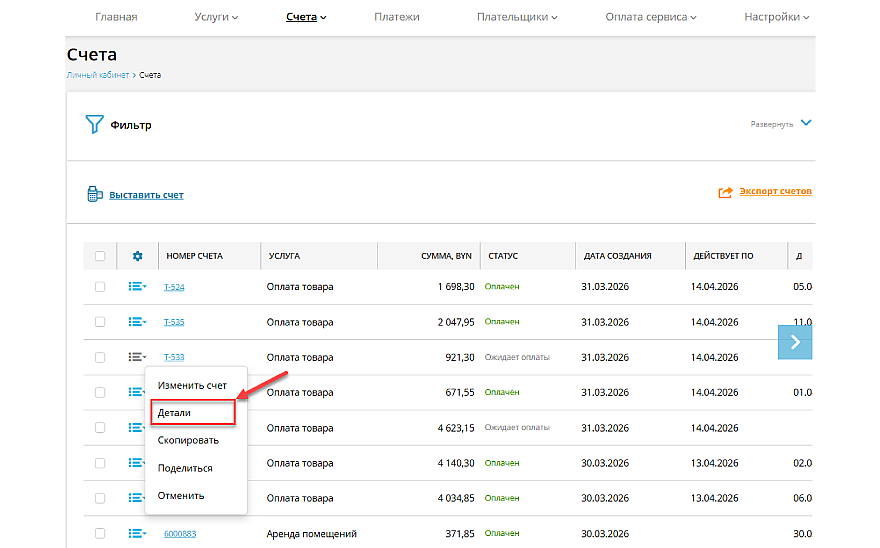Screen dimensions: 880x548
Task: Click actions list icon for invoice 6000883
Action: click(x=137, y=534)
